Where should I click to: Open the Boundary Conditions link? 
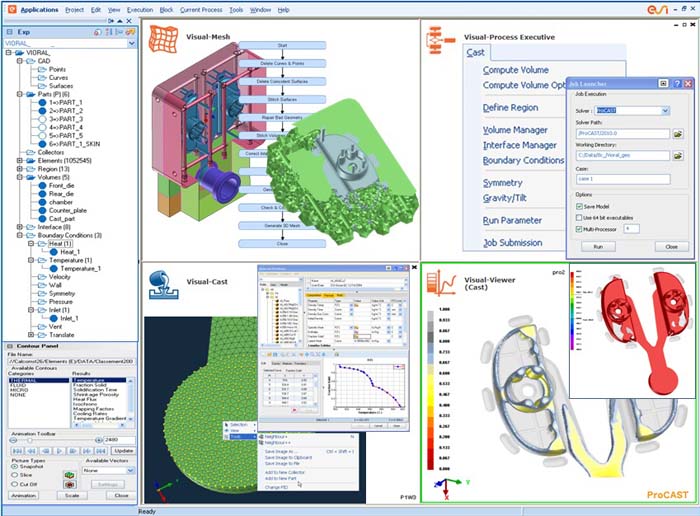524,160
